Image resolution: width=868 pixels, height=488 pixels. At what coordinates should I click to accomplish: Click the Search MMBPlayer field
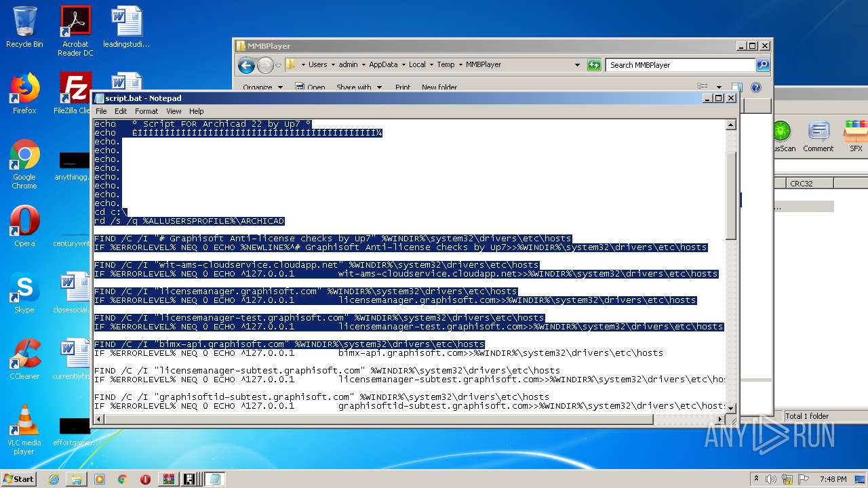[x=681, y=65]
